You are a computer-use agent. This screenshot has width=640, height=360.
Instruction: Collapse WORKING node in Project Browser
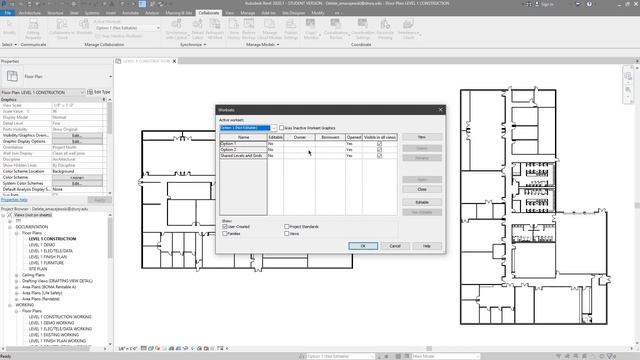(x=10, y=305)
